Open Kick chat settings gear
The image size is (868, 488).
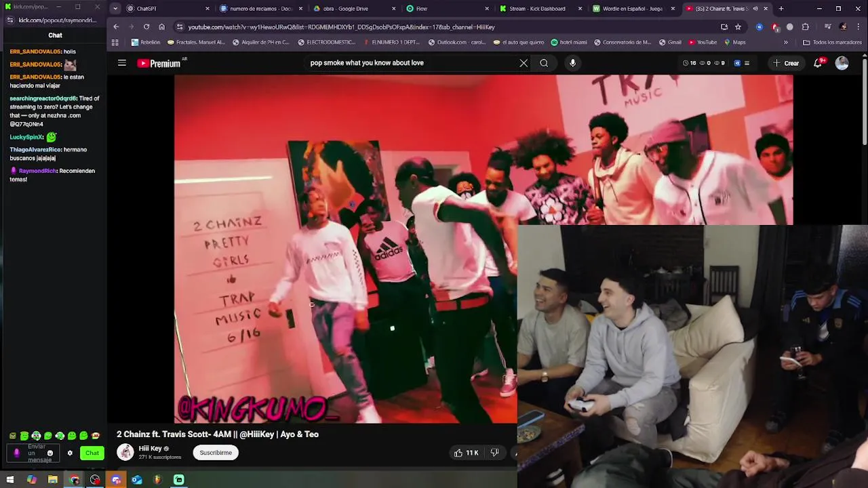[70, 453]
